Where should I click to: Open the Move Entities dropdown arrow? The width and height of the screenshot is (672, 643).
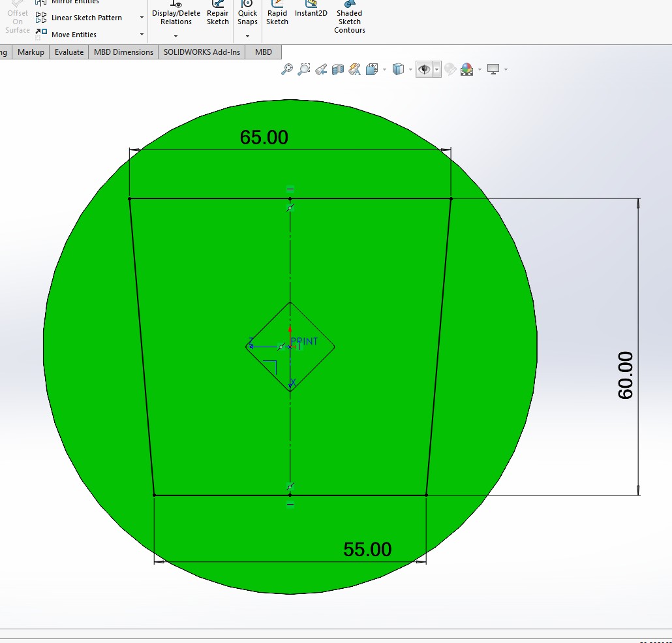[142, 35]
